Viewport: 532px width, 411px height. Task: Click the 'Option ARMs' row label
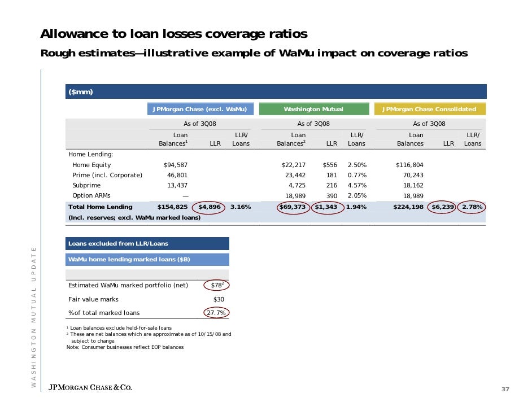(91, 195)
